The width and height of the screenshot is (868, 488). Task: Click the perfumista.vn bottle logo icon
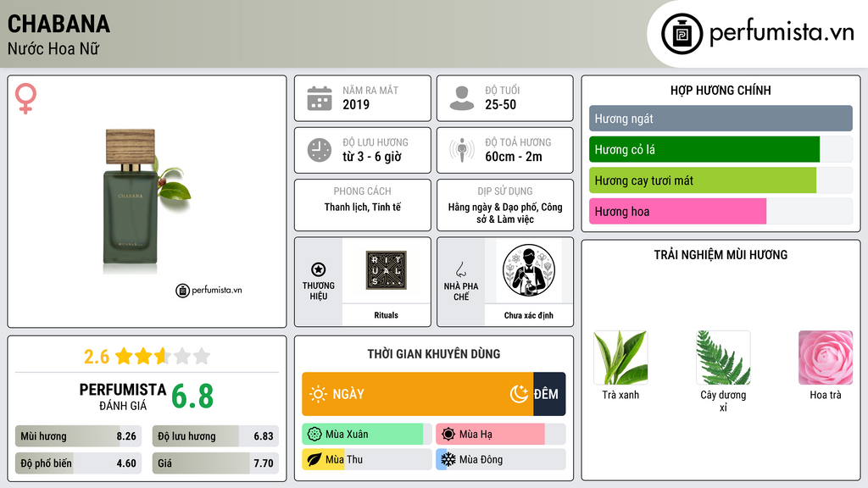[x=682, y=34]
